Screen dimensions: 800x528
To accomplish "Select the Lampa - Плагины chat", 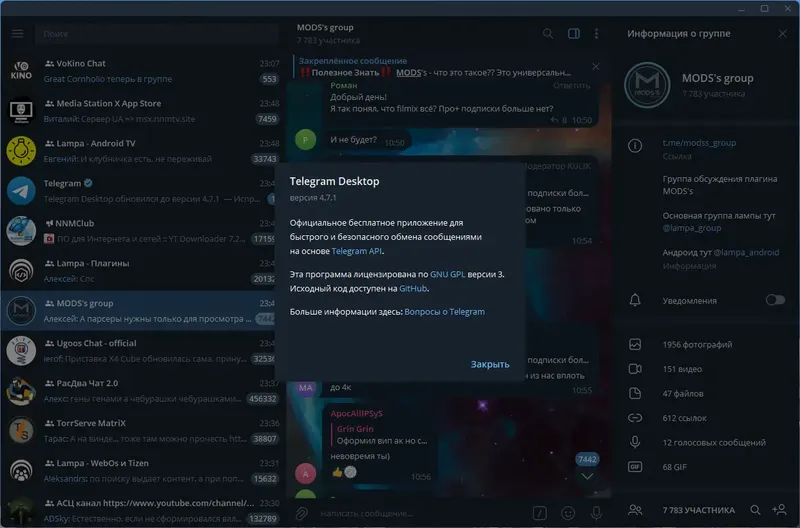I will click(138, 271).
